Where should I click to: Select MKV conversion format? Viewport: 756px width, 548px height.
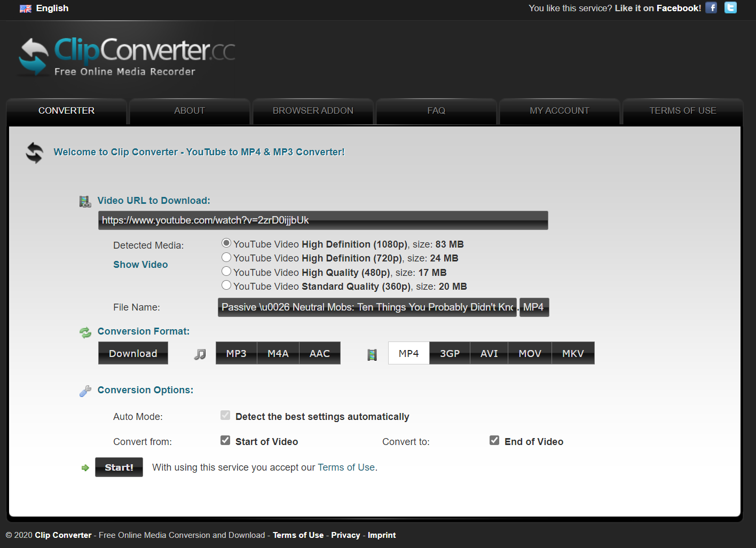click(x=573, y=353)
